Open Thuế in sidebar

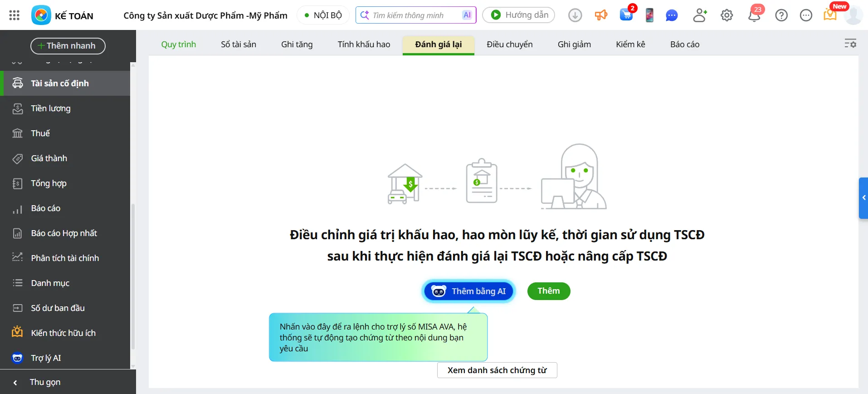65,133
